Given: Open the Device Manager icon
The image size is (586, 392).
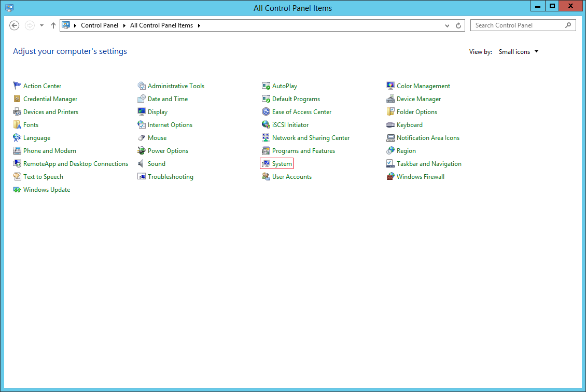Looking at the screenshot, I should (390, 99).
